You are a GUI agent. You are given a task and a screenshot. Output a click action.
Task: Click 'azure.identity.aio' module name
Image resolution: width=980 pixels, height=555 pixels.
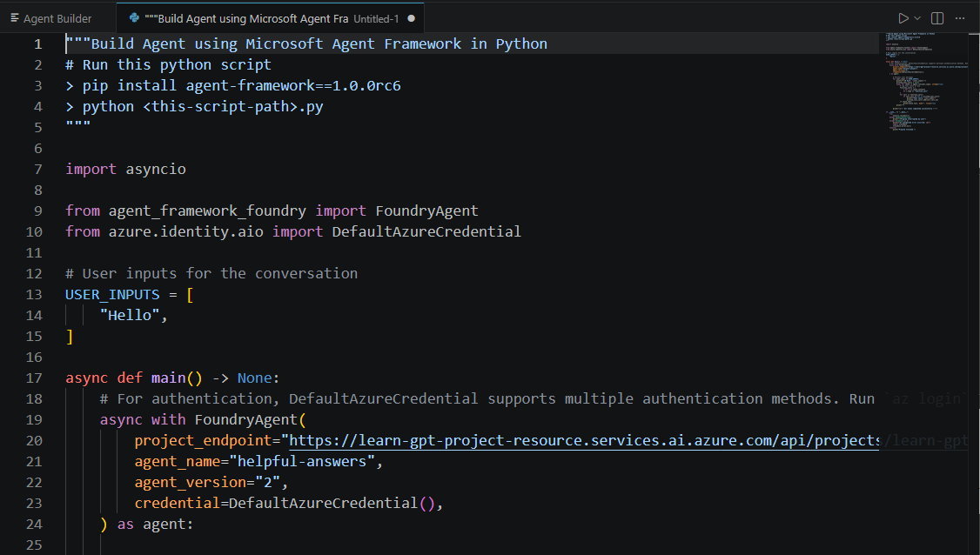pyautogui.click(x=185, y=232)
